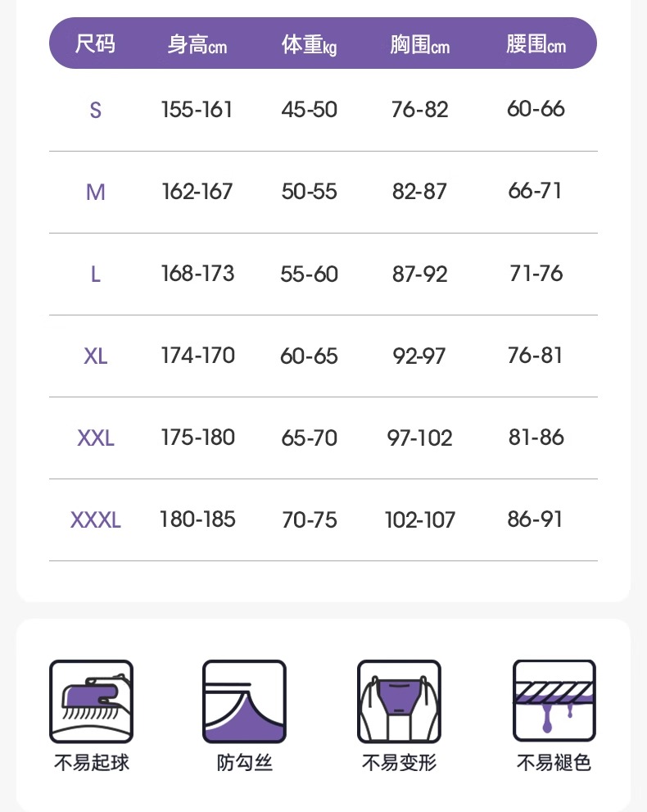Click the fade-resistant dripping color icon

point(554,701)
